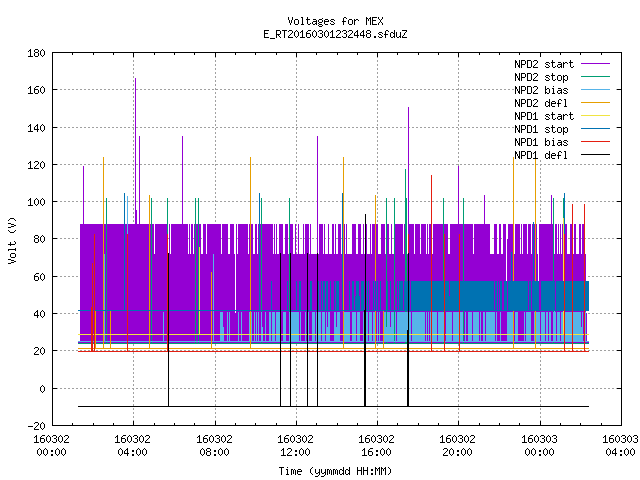The image size is (640, 480).
Task: Click the x-axis label 'Time (yymmdd HH:MM)'
Action: (335, 471)
